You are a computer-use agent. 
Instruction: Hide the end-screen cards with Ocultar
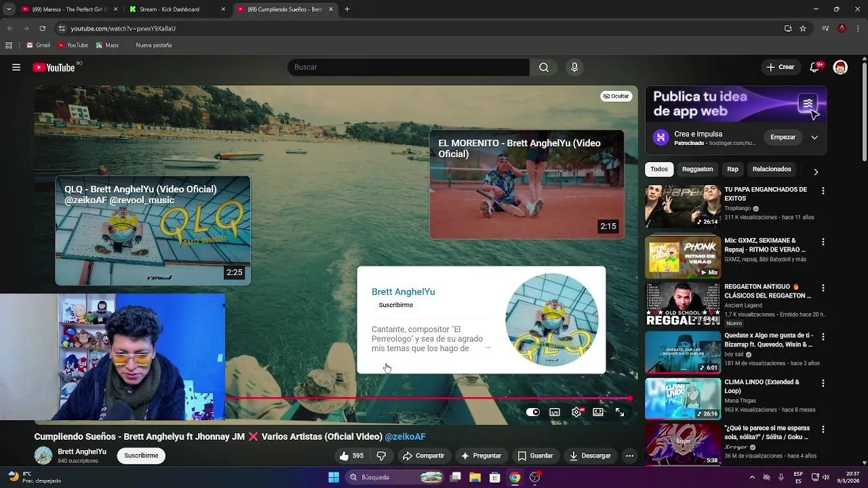pyautogui.click(x=616, y=96)
